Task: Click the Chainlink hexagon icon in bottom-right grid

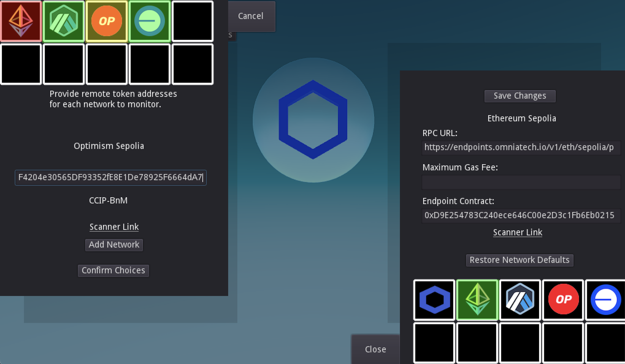Action: click(434, 300)
